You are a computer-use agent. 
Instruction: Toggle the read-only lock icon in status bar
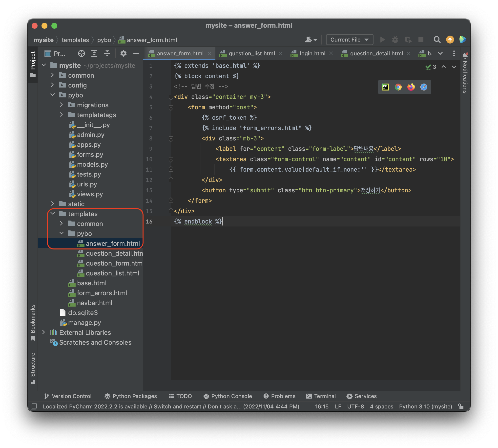click(x=461, y=406)
